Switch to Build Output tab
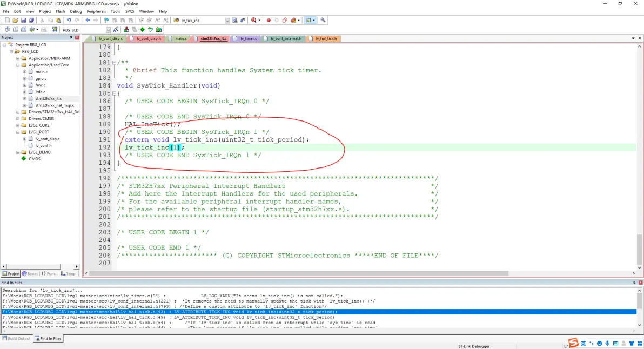This screenshot has width=644, height=349. [17, 339]
